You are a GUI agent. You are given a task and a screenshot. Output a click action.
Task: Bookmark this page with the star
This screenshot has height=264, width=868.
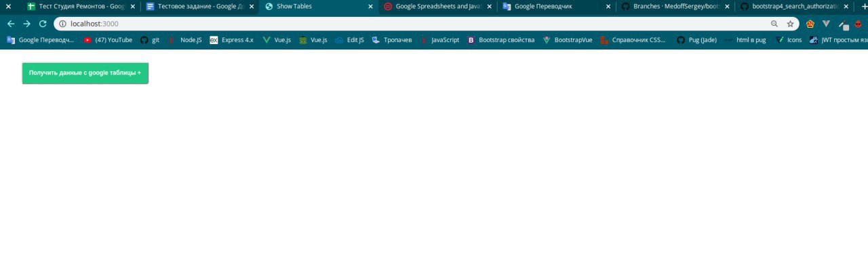(791, 24)
